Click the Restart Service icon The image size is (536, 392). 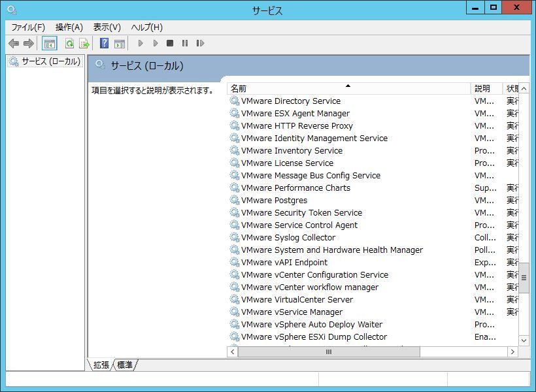point(200,43)
